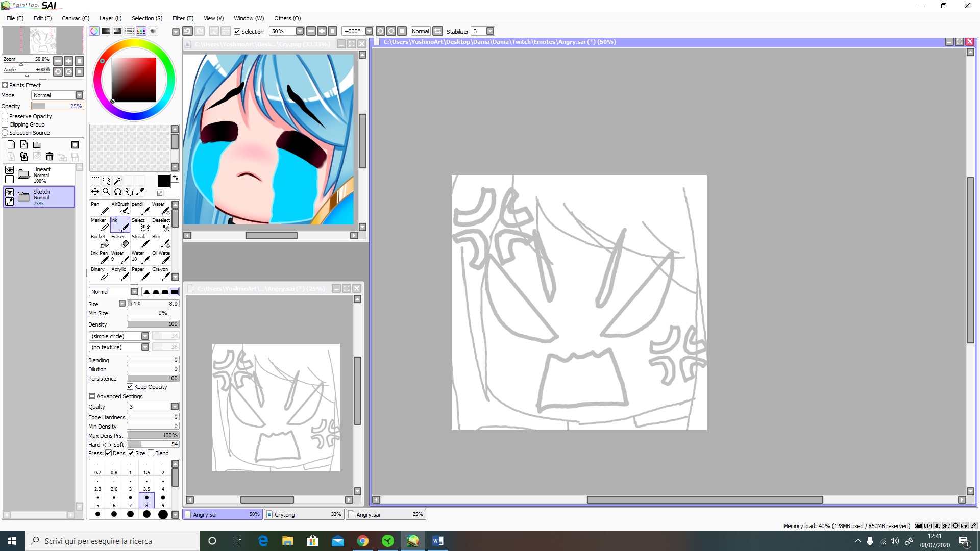Hide the Lineart layer

(x=9, y=170)
